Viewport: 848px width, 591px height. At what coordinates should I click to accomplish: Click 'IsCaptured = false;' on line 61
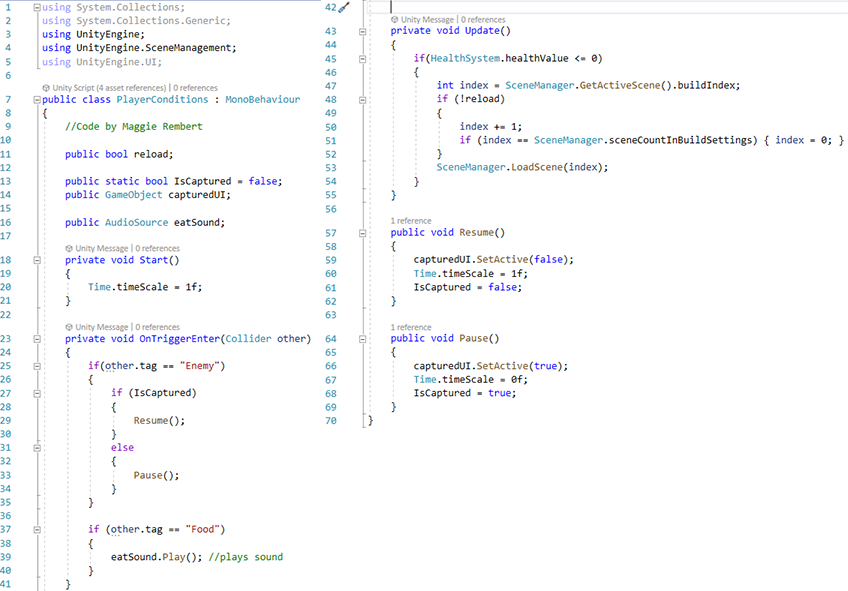(x=468, y=287)
